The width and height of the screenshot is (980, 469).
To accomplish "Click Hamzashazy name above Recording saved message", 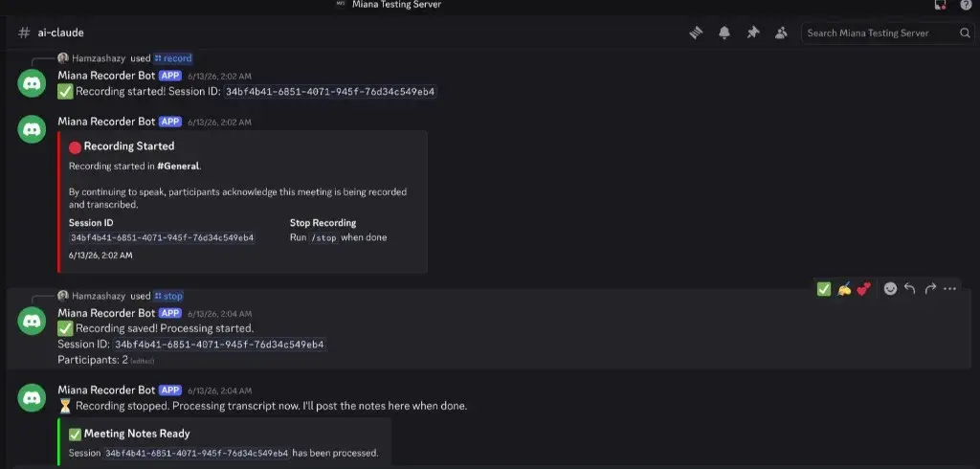I will click(x=99, y=296).
